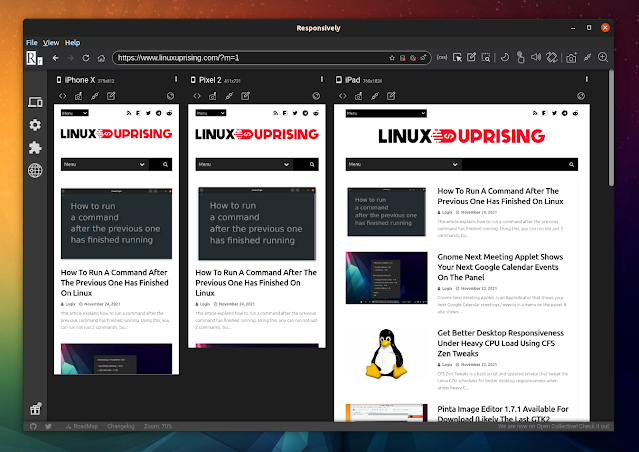This screenshot has width=639, height=452.
Task: Activate the inspect element cursor tool
Action: pos(457,57)
